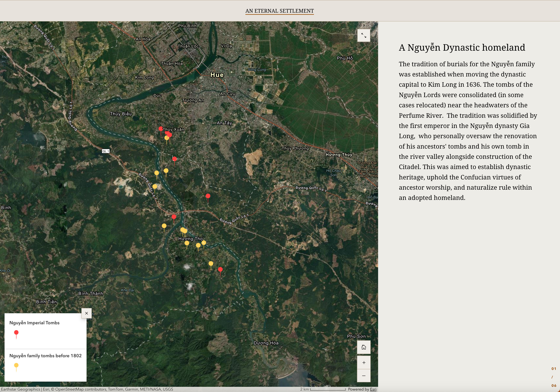Toggle the Nguyễn Imperial Tombs layer
Screen dimensions: 560x392
(x=34, y=322)
